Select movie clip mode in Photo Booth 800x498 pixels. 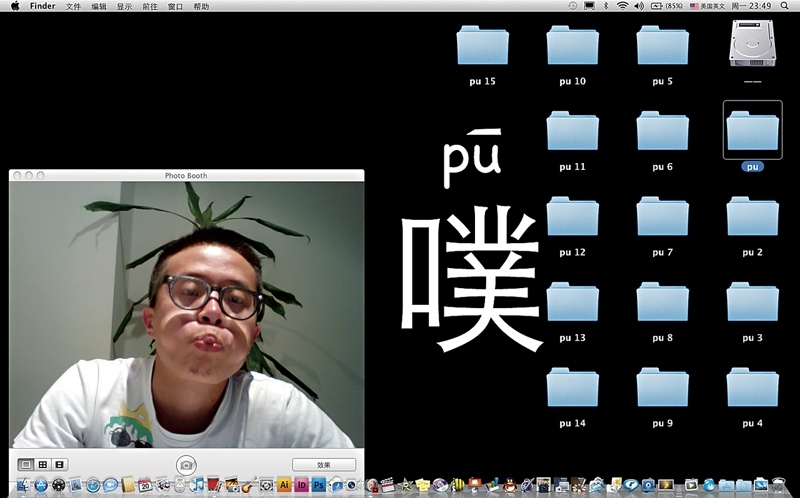click(x=59, y=464)
